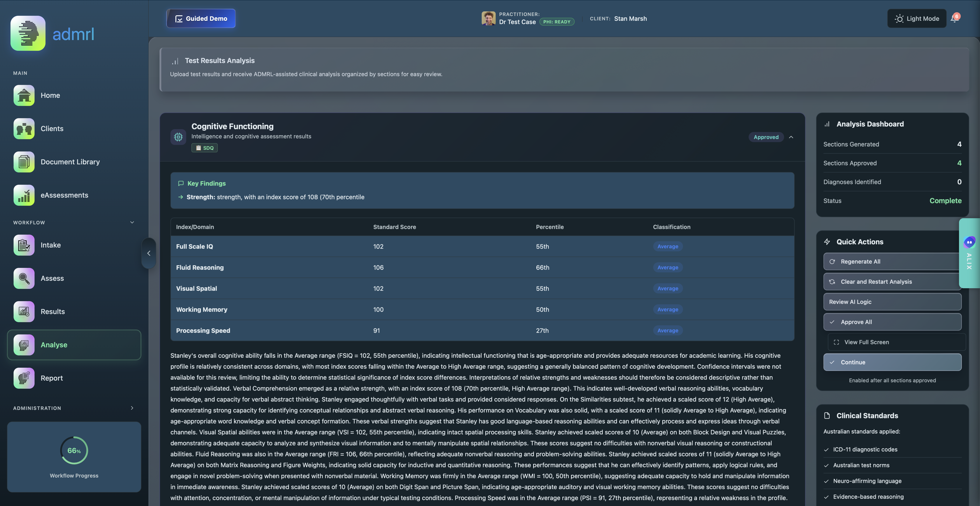Click the Cognitive Functioning chip icon

pyautogui.click(x=178, y=137)
